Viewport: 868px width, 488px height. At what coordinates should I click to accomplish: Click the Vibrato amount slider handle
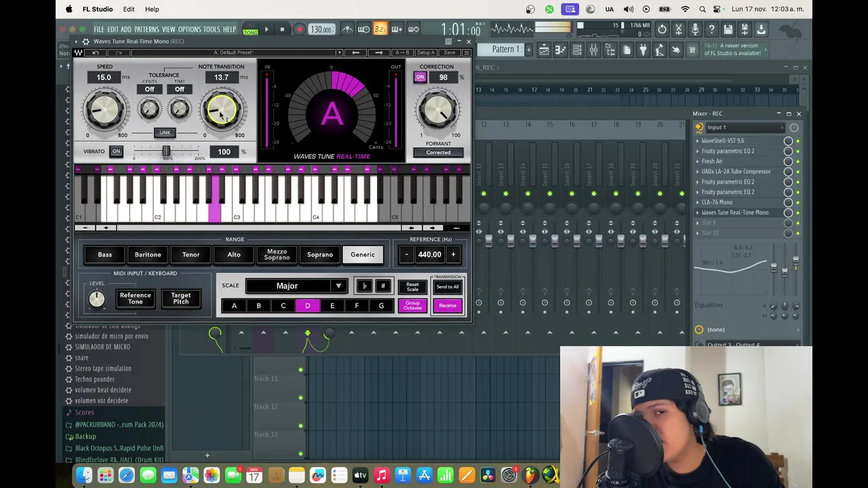(166, 151)
